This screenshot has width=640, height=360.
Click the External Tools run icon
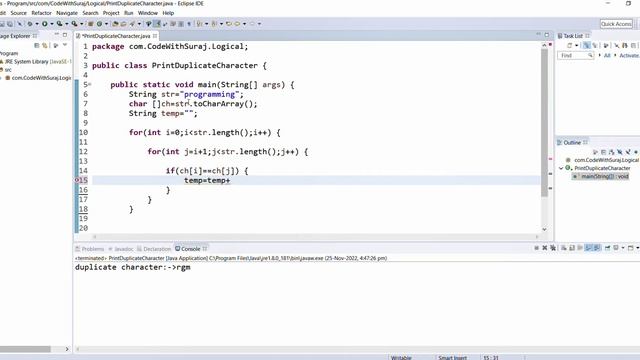tap(74, 24)
